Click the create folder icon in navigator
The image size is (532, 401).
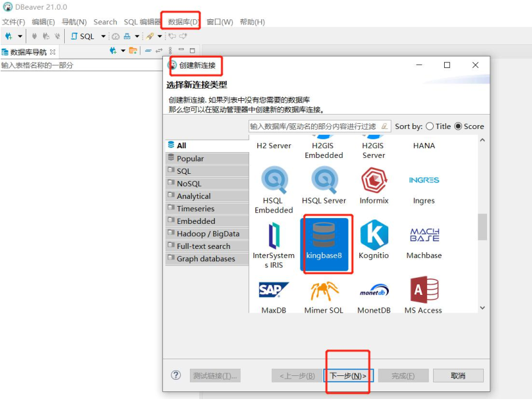coord(133,51)
